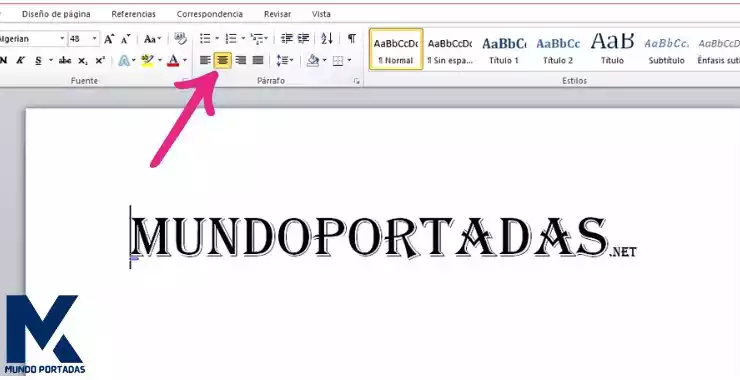
Task: Expand the bullets library arrow
Action: point(217,38)
